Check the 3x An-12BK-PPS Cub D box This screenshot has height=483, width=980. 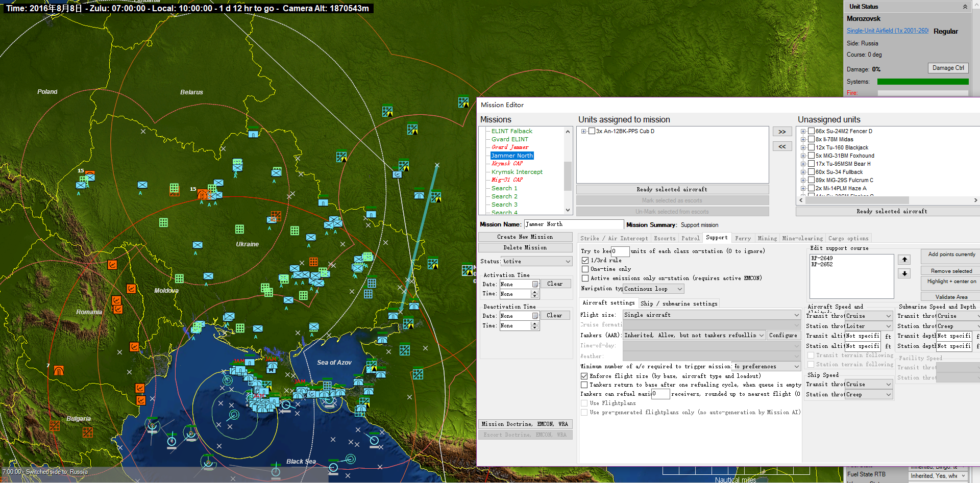click(592, 131)
